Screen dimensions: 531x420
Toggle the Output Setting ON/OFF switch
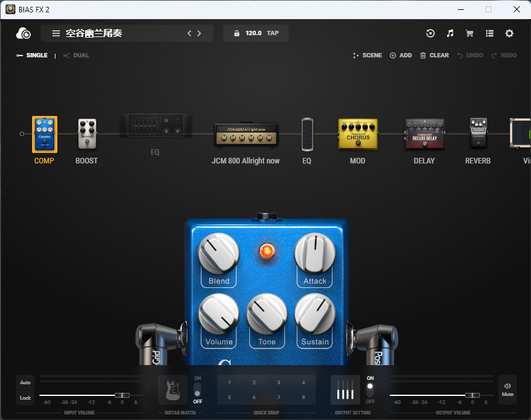click(370, 390)
